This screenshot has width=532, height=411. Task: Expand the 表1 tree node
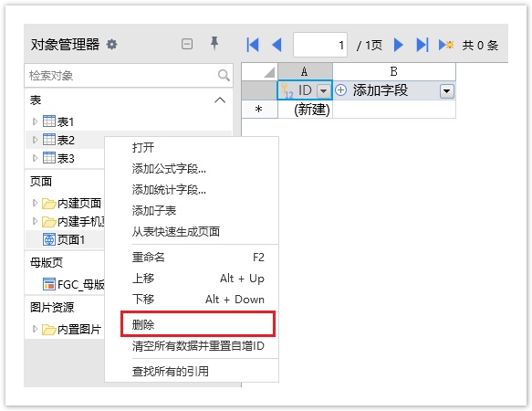pos(35,121)
